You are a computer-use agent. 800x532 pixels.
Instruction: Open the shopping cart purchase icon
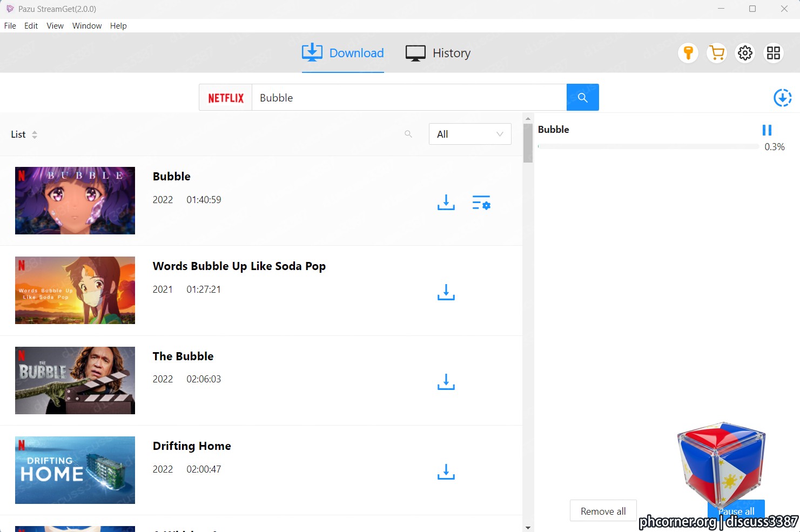pos(717,53)
